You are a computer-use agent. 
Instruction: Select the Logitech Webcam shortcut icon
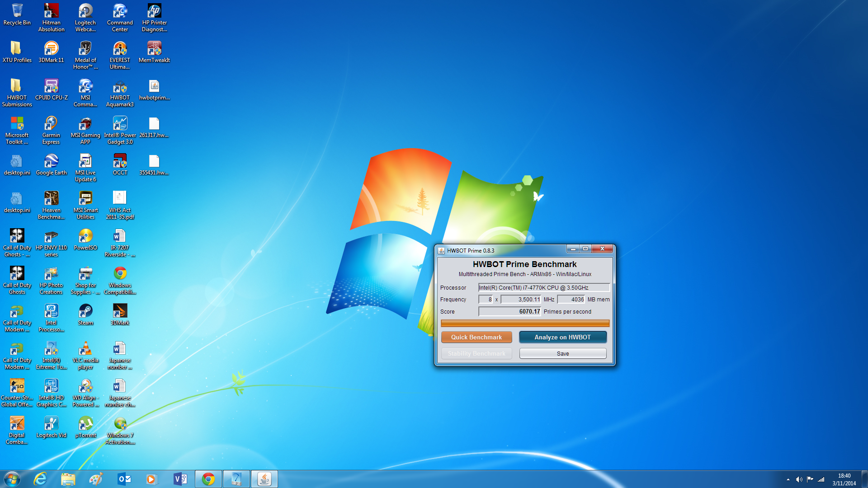85,18
